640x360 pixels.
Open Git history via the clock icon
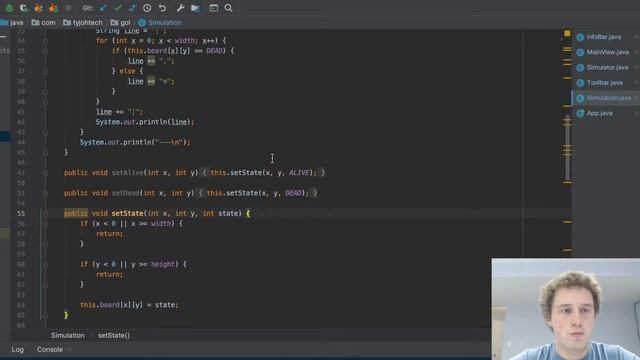(147, 8)
